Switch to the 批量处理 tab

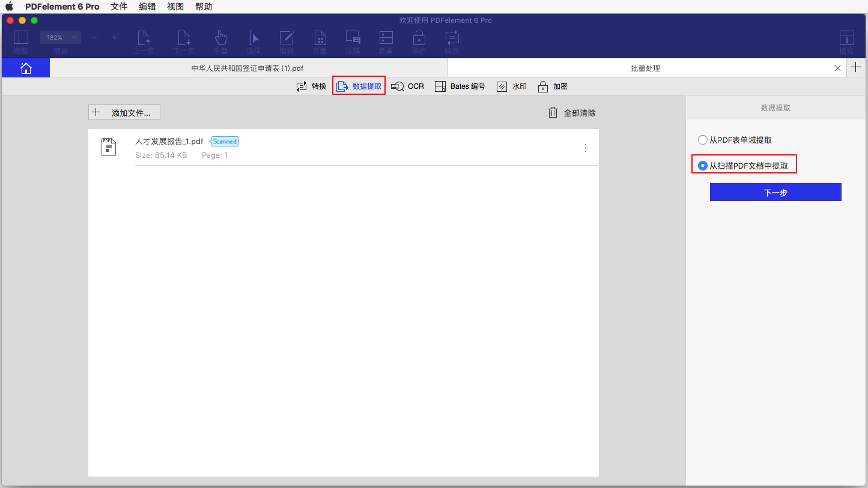[x=645, y=68]
